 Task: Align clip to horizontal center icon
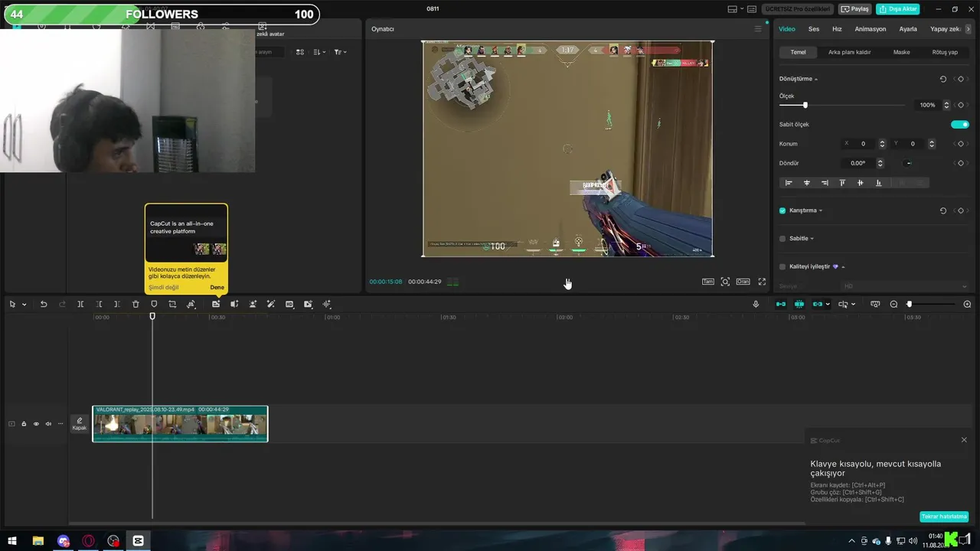pyautogui.click(x=806, y=183)
